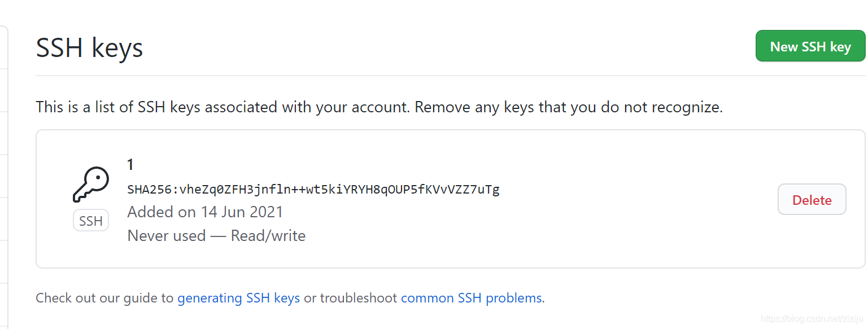Click the Delete button for the SSH key

point(812,199)
